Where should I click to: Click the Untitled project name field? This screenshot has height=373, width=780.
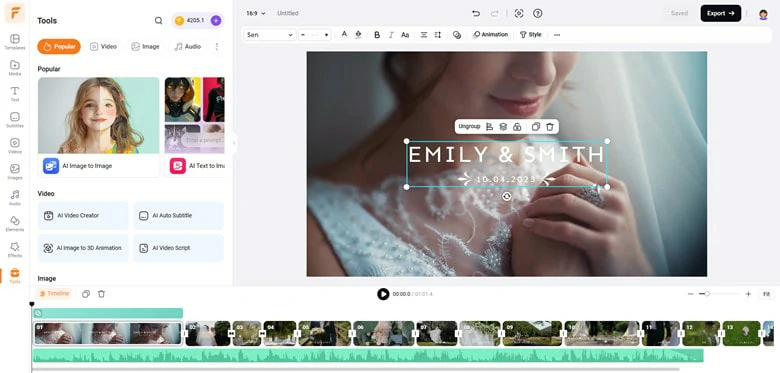point(288,13)
